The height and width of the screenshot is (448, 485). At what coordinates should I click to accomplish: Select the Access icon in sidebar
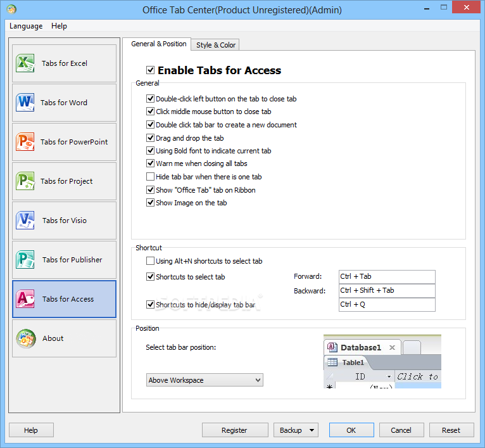click(x=25, y=299)
